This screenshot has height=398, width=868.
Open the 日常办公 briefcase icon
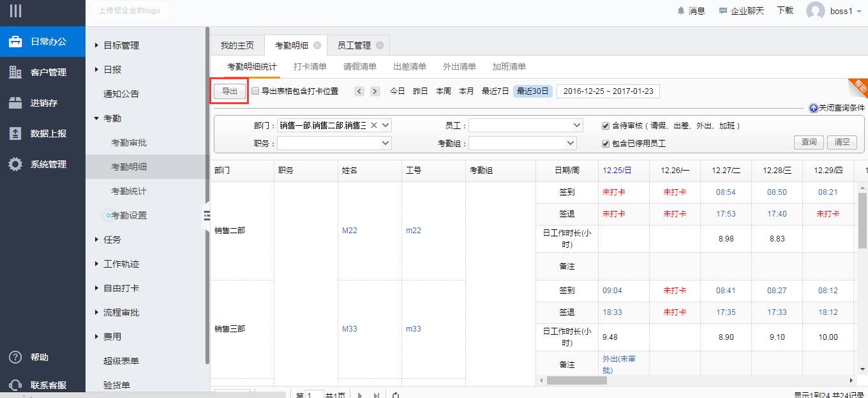(15, 42)
